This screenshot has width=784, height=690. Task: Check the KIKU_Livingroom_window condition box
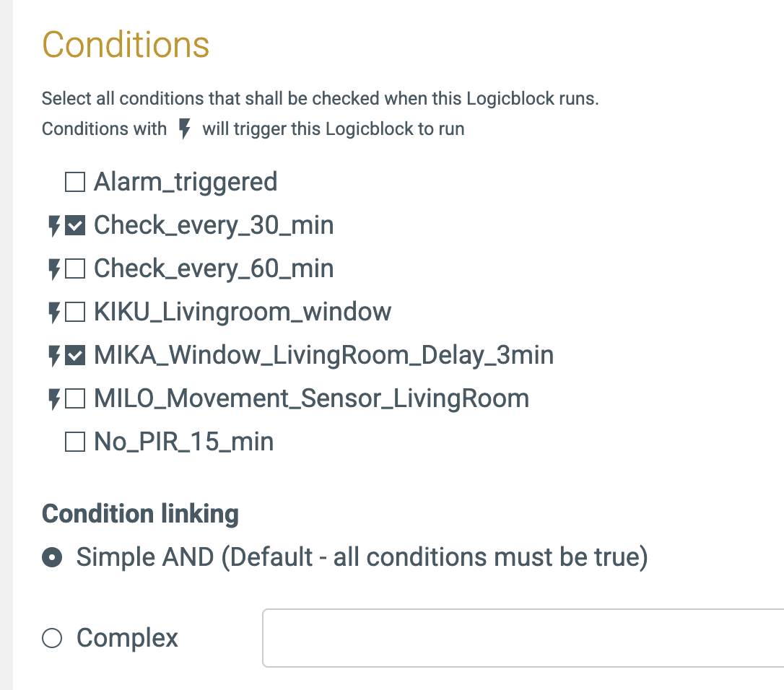[75, 313]
